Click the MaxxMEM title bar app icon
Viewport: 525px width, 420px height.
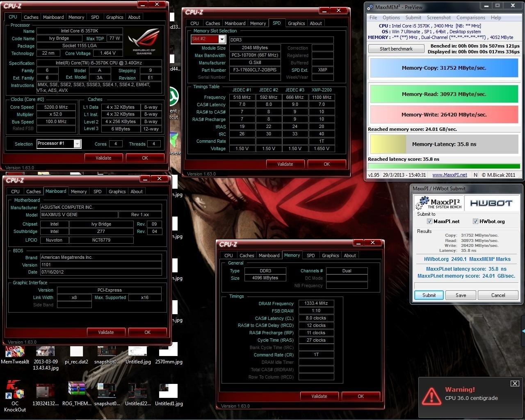coord(370,7)
